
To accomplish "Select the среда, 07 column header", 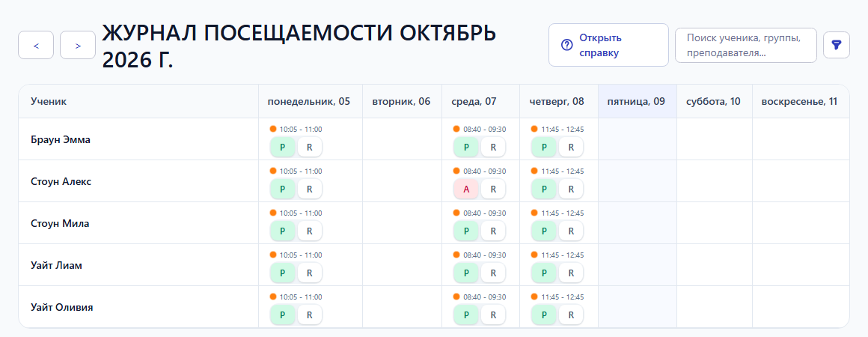I will click(x=480, y=101).
